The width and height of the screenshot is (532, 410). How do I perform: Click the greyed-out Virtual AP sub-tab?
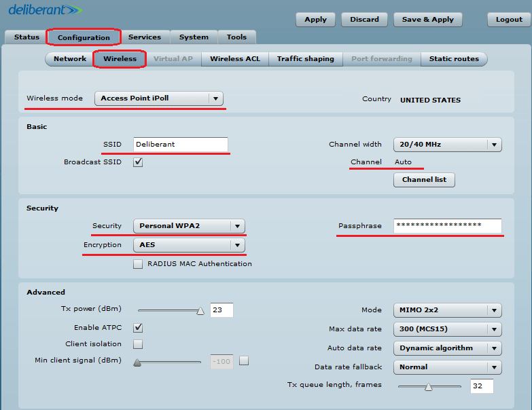coord(173,59)
